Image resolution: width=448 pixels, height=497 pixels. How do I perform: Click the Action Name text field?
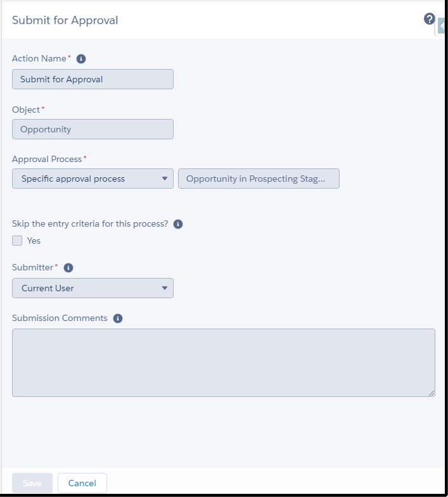click(93, 79)
